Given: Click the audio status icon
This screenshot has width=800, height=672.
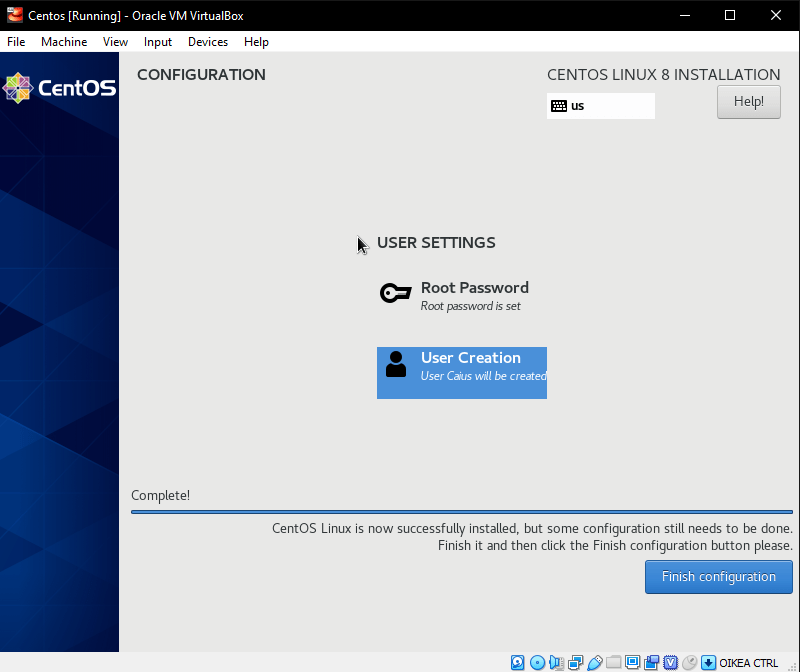Looking at the screenshot, I should point(556,662).
